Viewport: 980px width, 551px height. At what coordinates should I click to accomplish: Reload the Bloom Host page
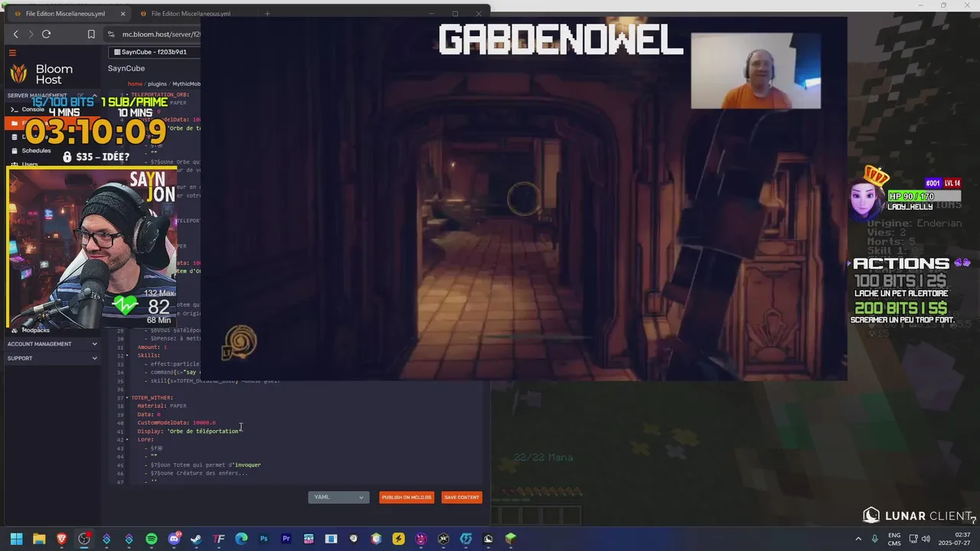(x=46, y=34)
